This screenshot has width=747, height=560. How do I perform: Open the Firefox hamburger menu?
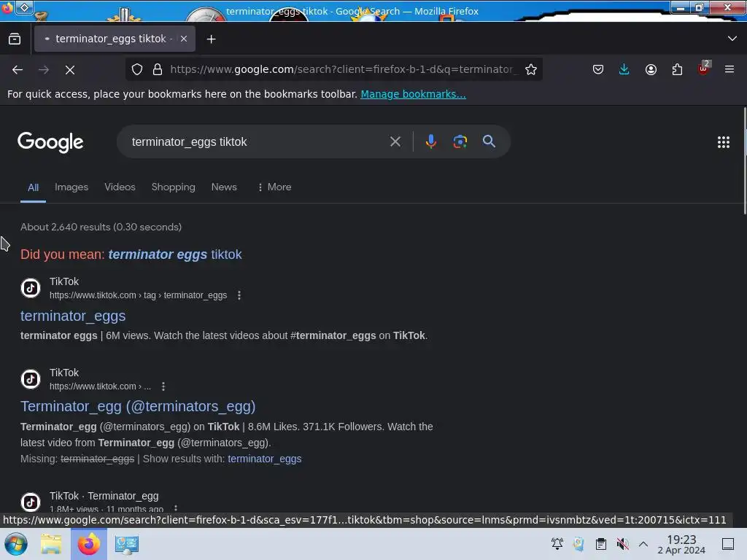[x=729, y=69]
